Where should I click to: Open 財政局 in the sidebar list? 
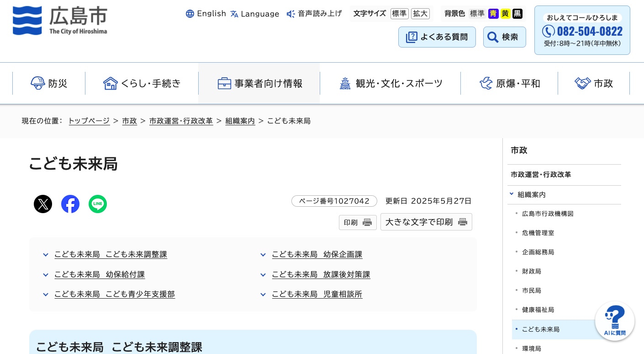531,271
